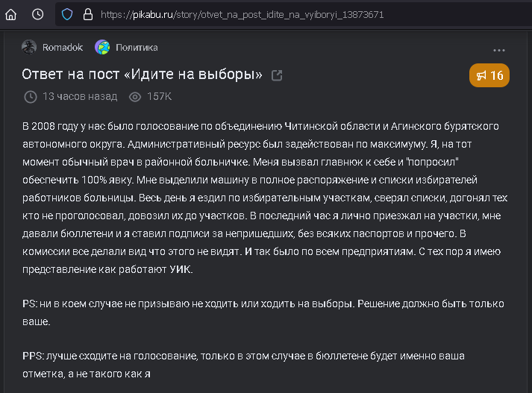Click the open-in-new-tab icon beside title
Image resolution: width=532 pixels, height=393 pixels.
coord(277,75)
